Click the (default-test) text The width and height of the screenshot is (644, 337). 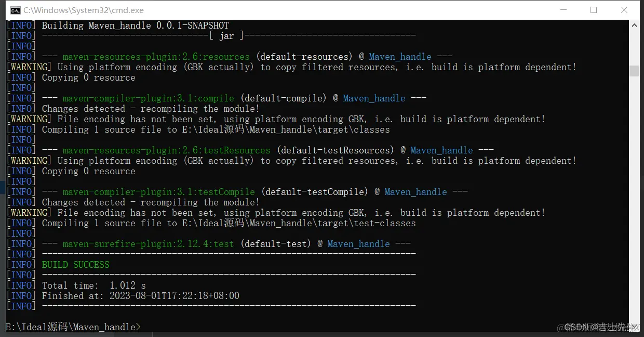pos(276,244)
